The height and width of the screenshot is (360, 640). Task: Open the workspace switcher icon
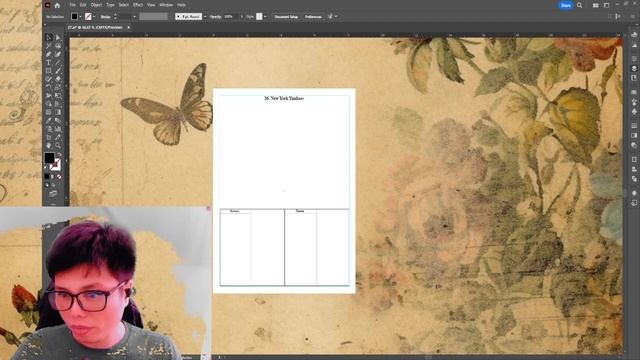pos(607,5)
